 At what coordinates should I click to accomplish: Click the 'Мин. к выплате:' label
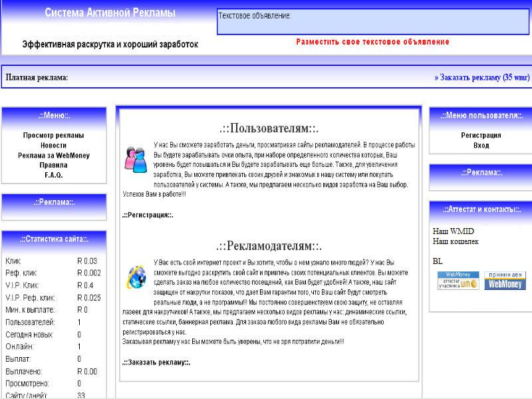(30, 310)
